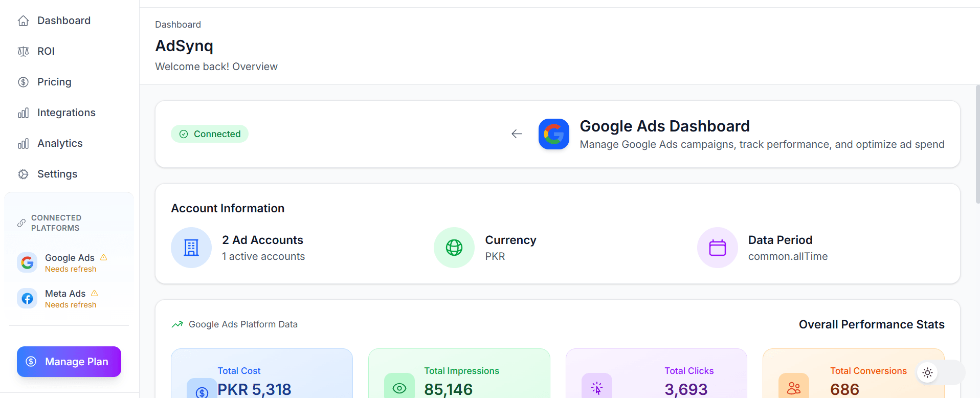Navigate to Integrations

pyautogui.click(x=69, y=113)
